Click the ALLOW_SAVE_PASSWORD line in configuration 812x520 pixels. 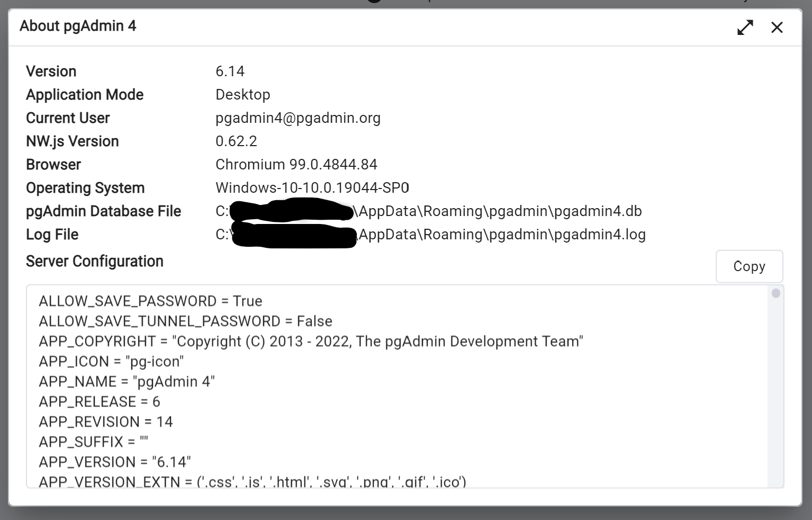[150, 301]
